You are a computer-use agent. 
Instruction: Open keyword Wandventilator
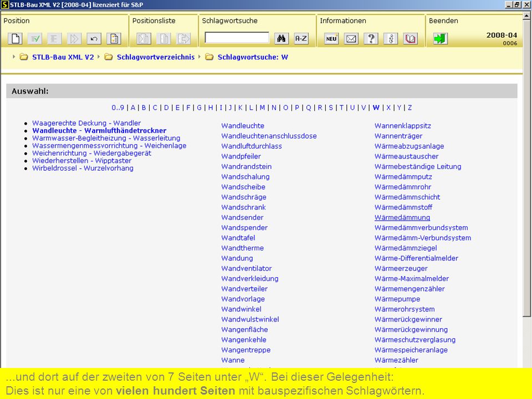(247, 268)
